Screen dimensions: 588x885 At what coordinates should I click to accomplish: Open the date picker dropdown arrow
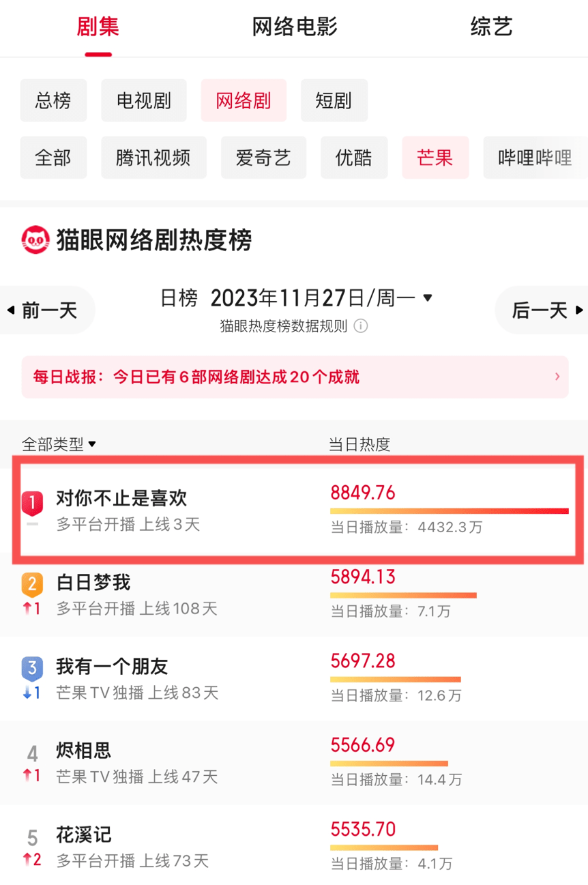428,298
